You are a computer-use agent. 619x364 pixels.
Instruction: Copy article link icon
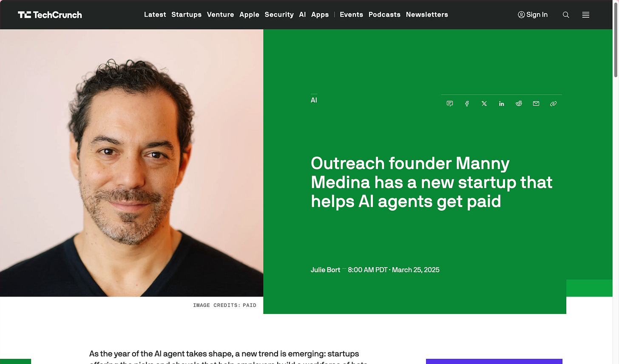(x=553, y=104)
